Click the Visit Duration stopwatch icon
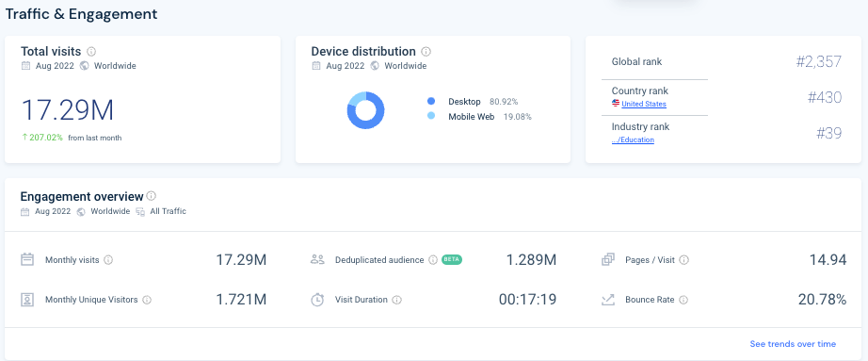This screenshot has width=868, height=361. pos(317,300)
